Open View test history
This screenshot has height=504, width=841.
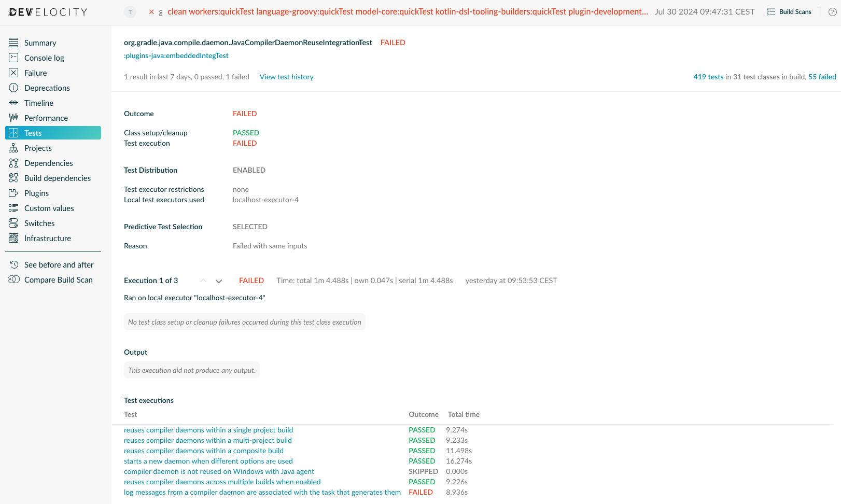(x=286, y=76)
